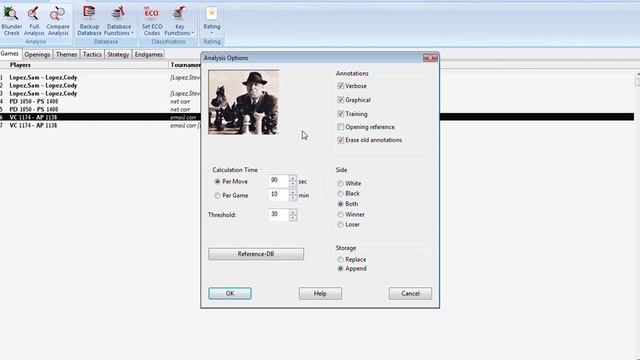The height and width of the screenshot is (360, 640).
Task: Select game 5 PD 1050 - PS 1400
Action: [34, 109]
